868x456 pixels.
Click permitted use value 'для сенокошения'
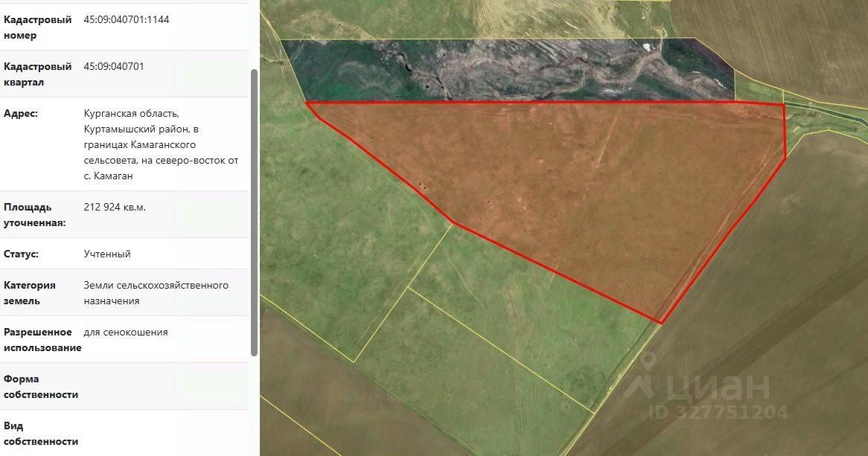tap(126, 332)
